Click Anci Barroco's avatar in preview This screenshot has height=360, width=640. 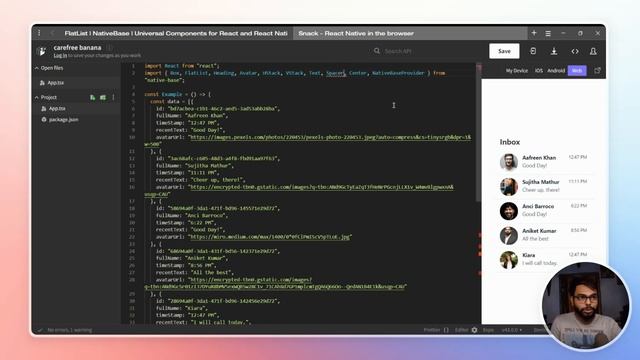[x=509, y=211]
